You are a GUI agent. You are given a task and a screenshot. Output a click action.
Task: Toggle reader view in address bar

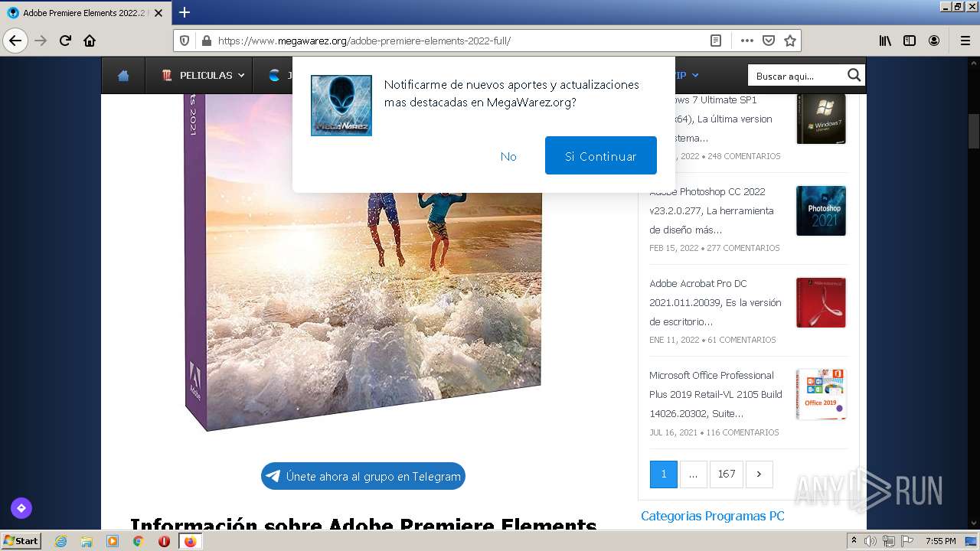click(716, 41)
